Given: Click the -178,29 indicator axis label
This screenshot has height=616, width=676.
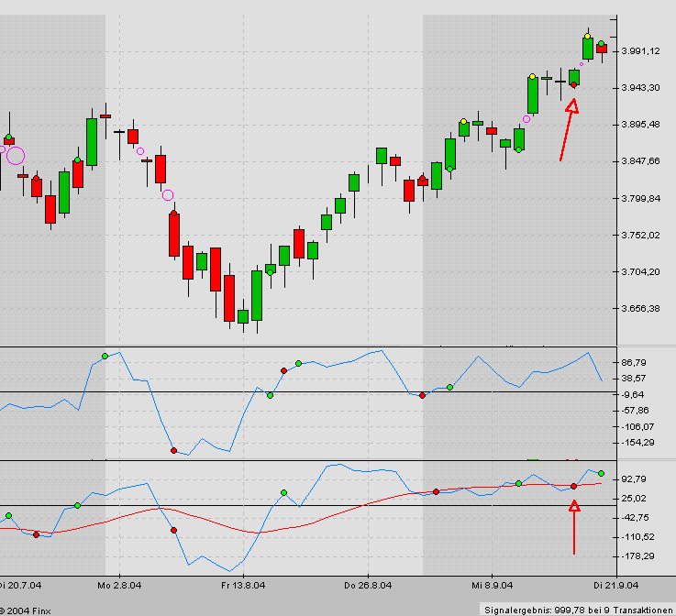Looking at the screenshot, I should point(639,556).
